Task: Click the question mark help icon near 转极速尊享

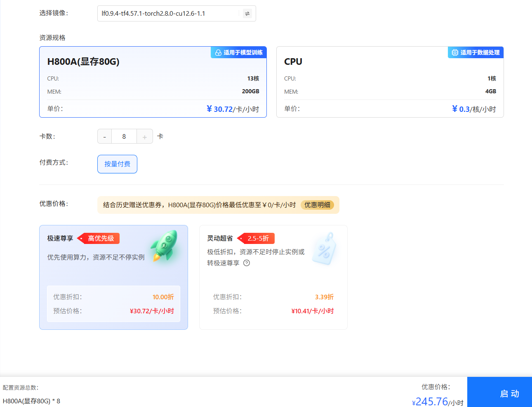Action: pyautogui.click(x=246, y=263)
